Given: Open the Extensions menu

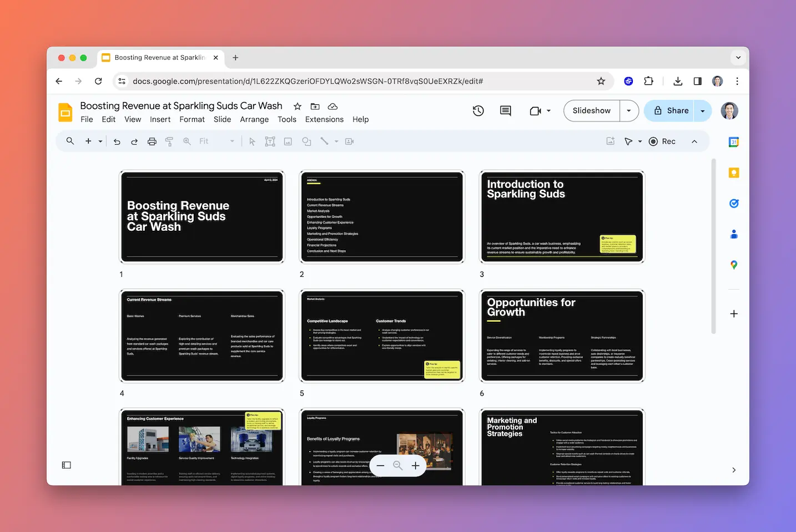Looking at the screenshot, I should 324,119.
